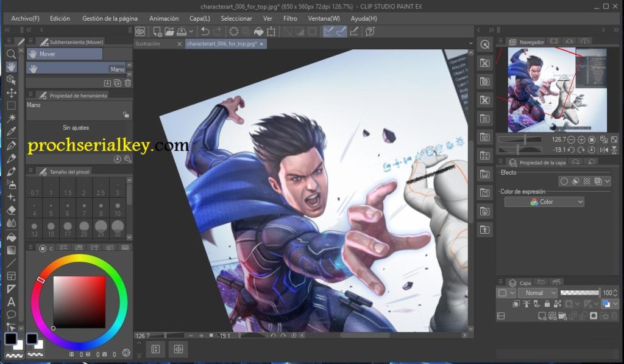Collapse left dock double chevron
Viewport: 624px width, 364px height.
[7, 30]
